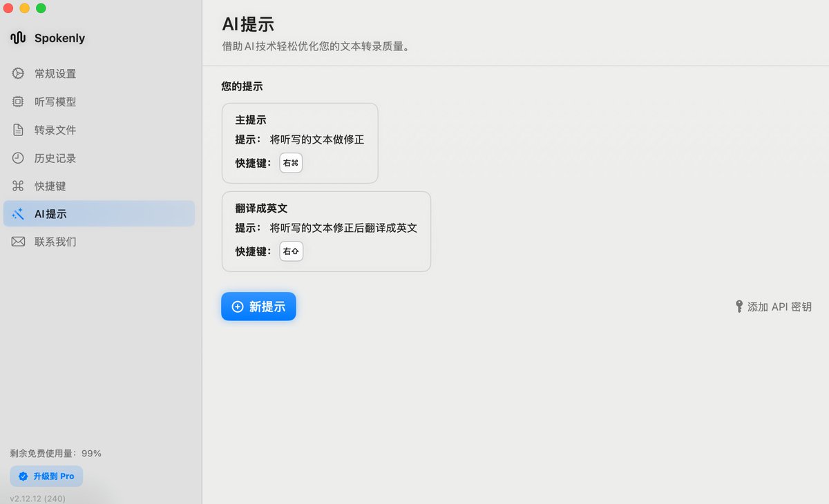Show 历史记录 in the sidebar

(99, 158)
